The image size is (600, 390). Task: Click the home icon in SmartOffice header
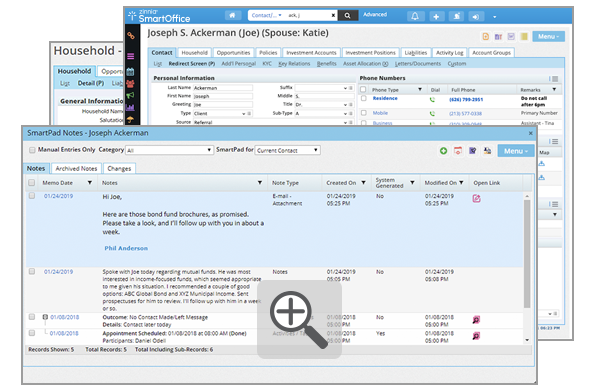(232, 15)
